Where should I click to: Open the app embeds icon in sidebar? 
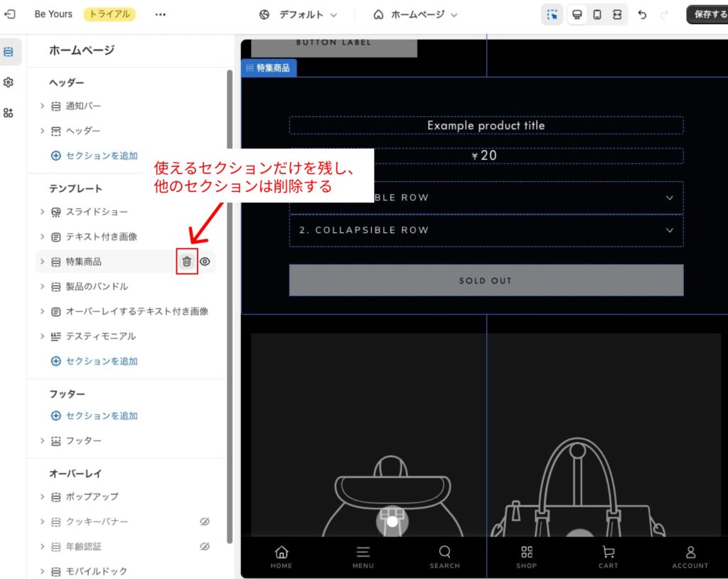coord(9,112)
